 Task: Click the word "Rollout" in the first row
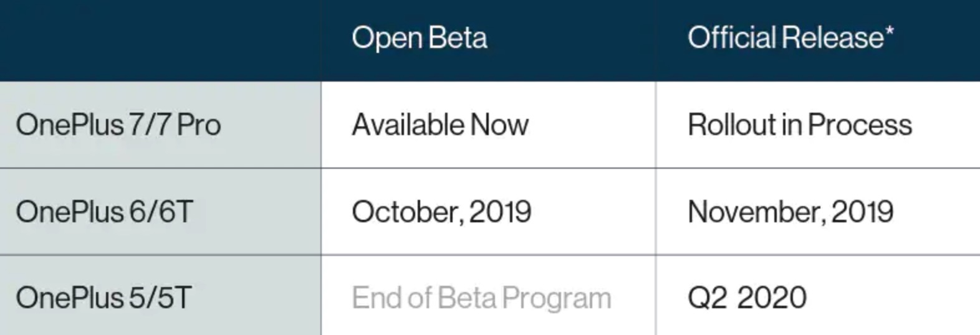pos(731,125)
